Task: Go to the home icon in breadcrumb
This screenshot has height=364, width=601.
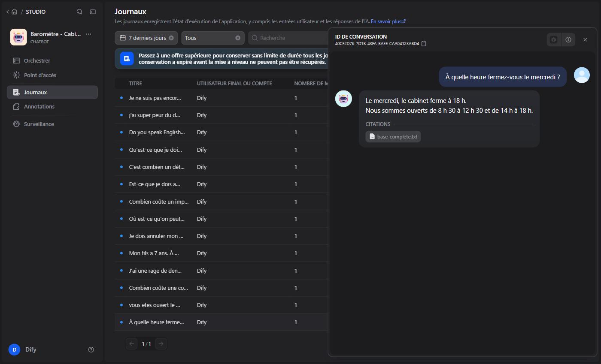Action: coord(14,12)
